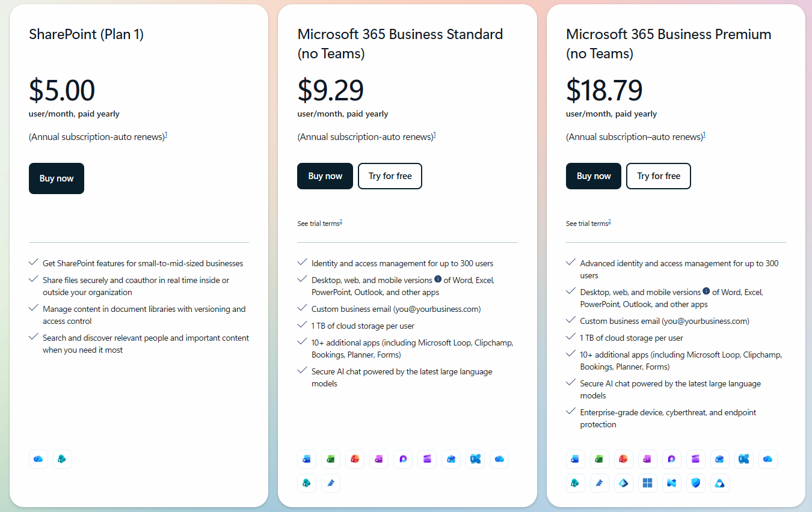812x512 pixels.
Task: Click the Clipchamp icon in Business Premium card
Action: (x=695, y=459)
